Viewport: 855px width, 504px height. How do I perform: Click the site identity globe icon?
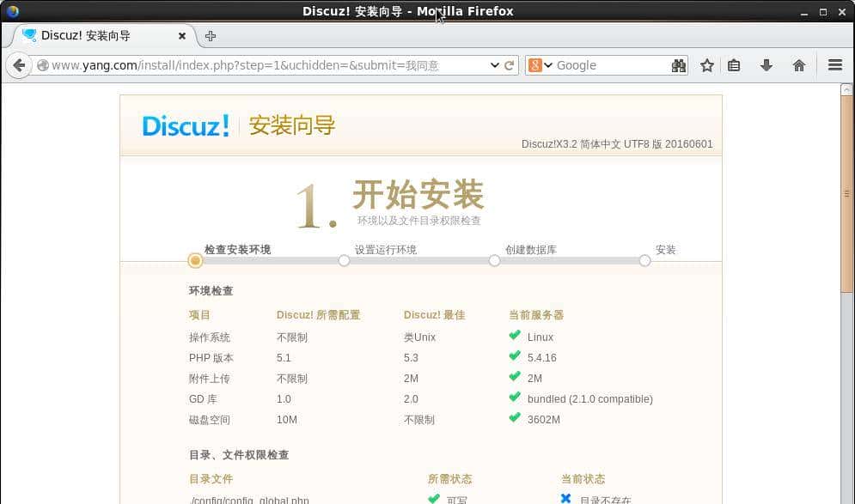pos(42,65)
